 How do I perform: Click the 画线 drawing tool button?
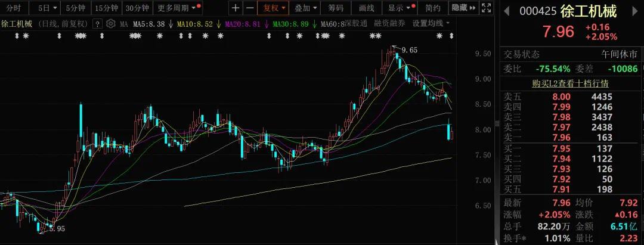(367, 8)
